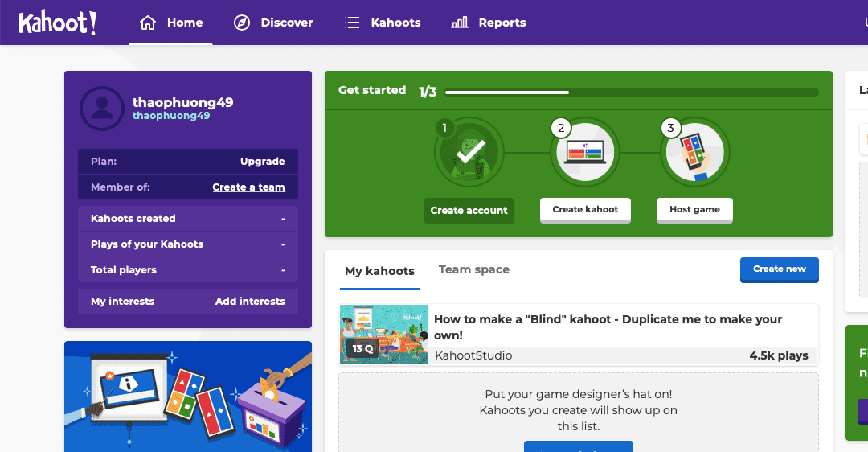Click the Kahoots created stat row

tap(188, 218)
